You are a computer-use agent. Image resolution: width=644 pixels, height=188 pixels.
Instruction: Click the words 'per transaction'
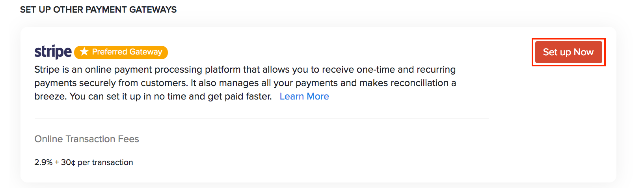tap(105, 162)
